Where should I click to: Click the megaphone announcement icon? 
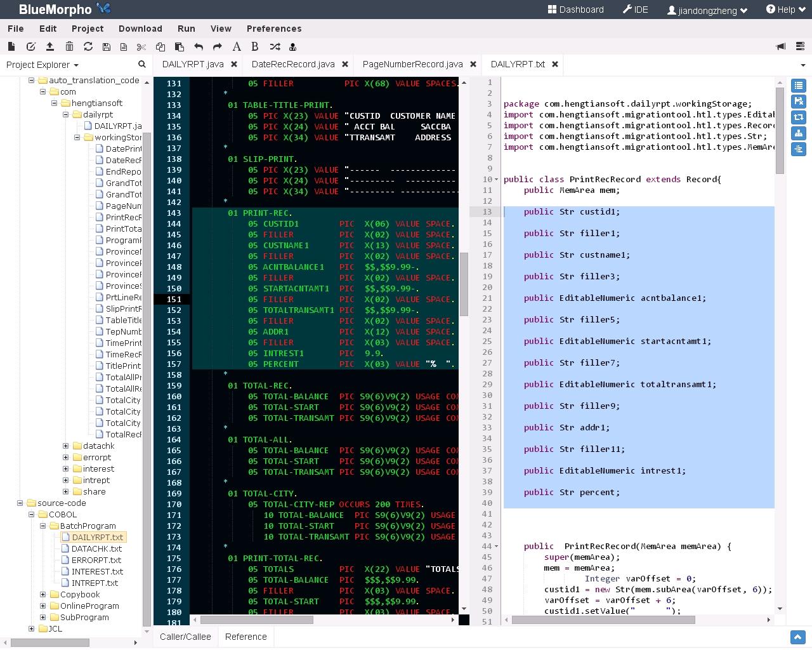pos(781,47)
